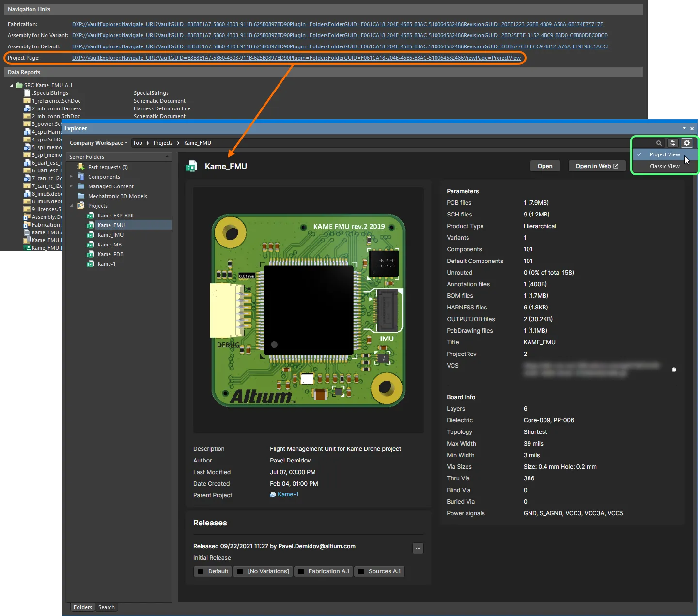Select 2_mb_conn.SchDoc in Data Reports
Image resolution: width=700 pixels, height=616 pixels.
tap(56, 116)
